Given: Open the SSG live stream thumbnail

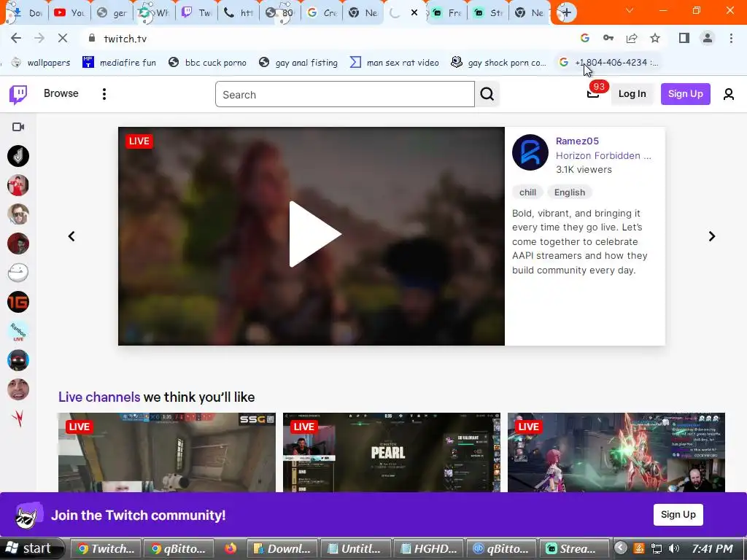Looking at the screenshot, I should click(x=167, y=452).
